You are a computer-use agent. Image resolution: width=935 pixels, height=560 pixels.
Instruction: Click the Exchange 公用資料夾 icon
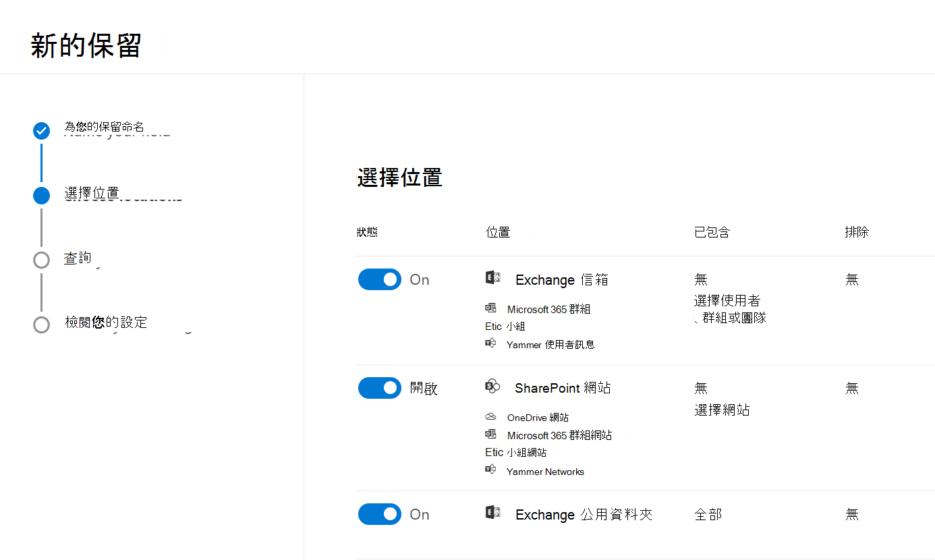click(492, 513)
